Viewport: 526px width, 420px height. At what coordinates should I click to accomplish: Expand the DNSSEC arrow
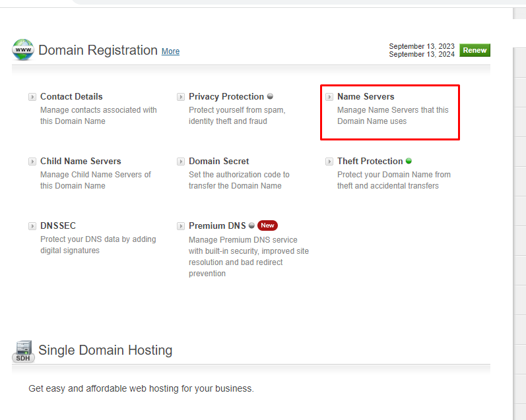(32, 226)
